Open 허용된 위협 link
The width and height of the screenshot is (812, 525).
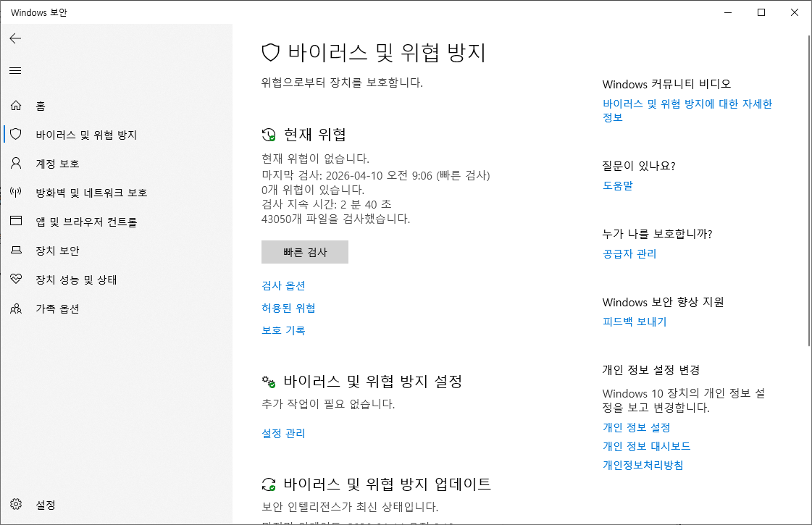click(288, 308)
